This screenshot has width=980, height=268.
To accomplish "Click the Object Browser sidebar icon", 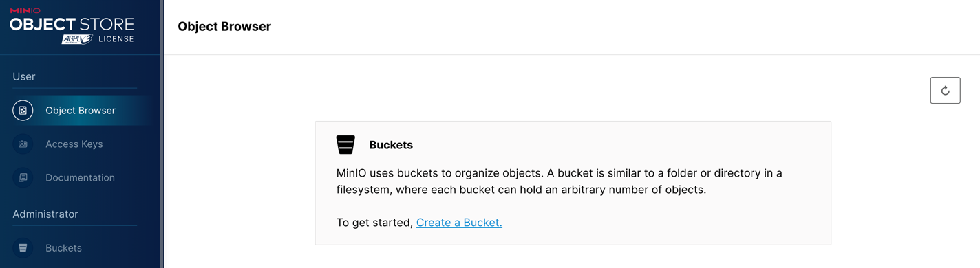I will [23, 110].
